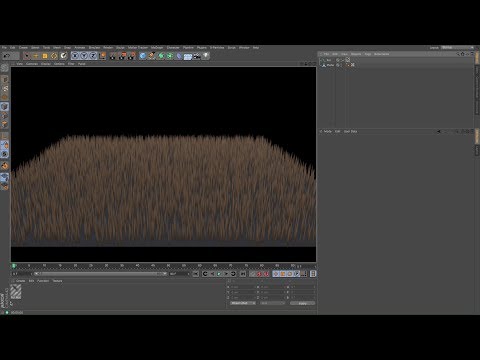Toggle the orange sphere sidebar icon

[x=5, y=166]
